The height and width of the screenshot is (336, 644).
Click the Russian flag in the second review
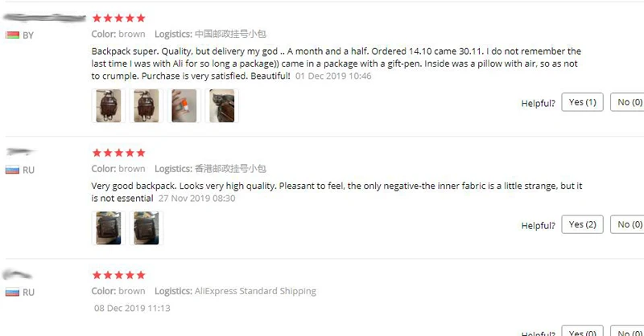12,170
